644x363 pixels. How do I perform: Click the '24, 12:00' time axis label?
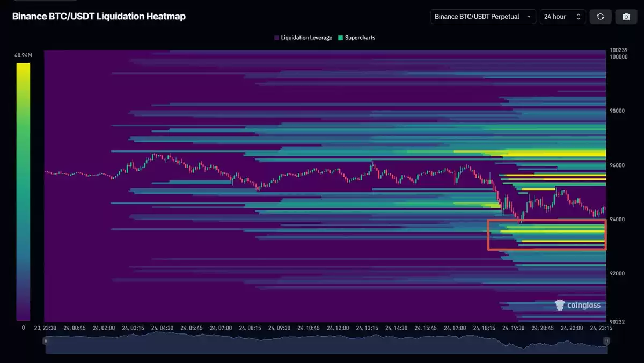[338, 328]
